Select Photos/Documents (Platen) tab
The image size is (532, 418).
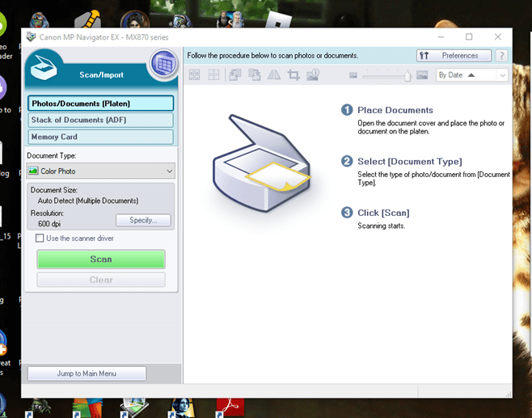click(100, 103)
